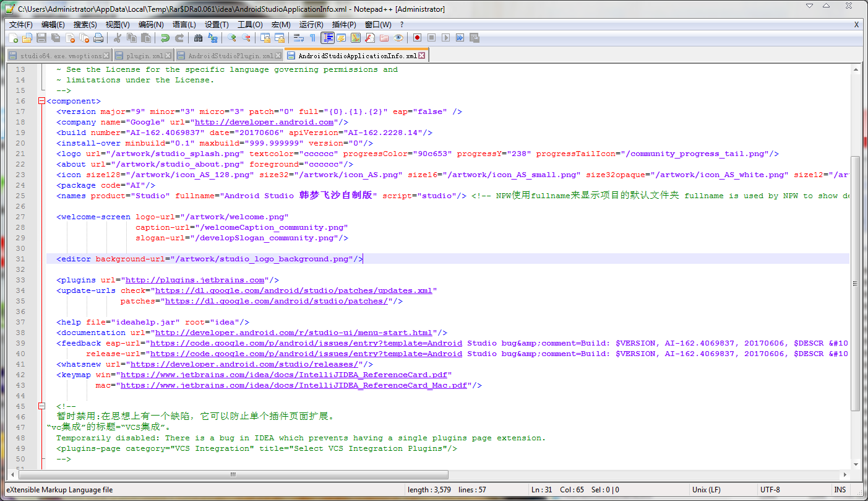Click the Paste toolbar icon
This screenshot has width=868, height=501.
point(146,38)
